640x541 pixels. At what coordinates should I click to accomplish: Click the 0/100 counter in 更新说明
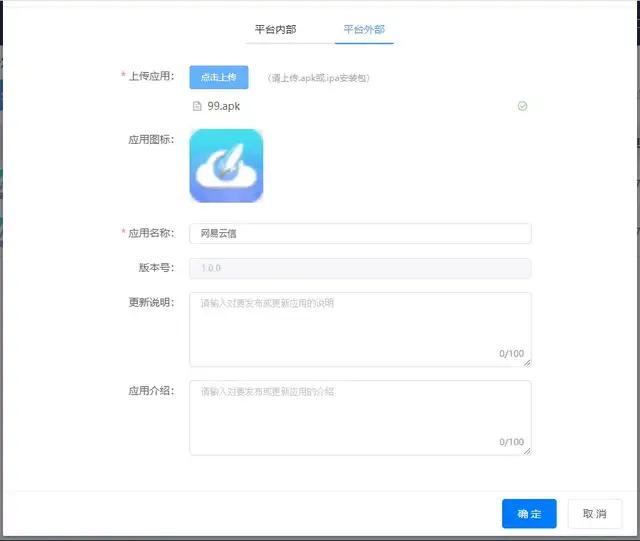[x=510, y=354]
